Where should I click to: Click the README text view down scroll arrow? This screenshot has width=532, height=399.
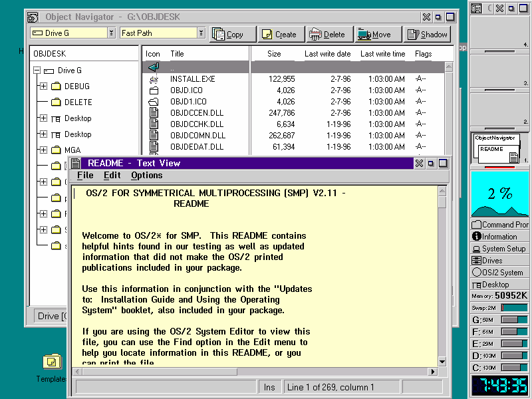point(442,362)
